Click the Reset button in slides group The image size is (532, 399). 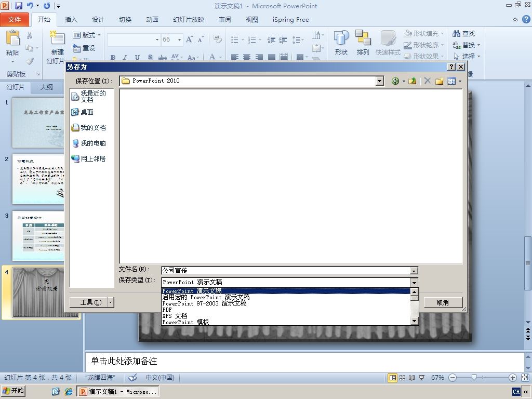tap(84, 48)
